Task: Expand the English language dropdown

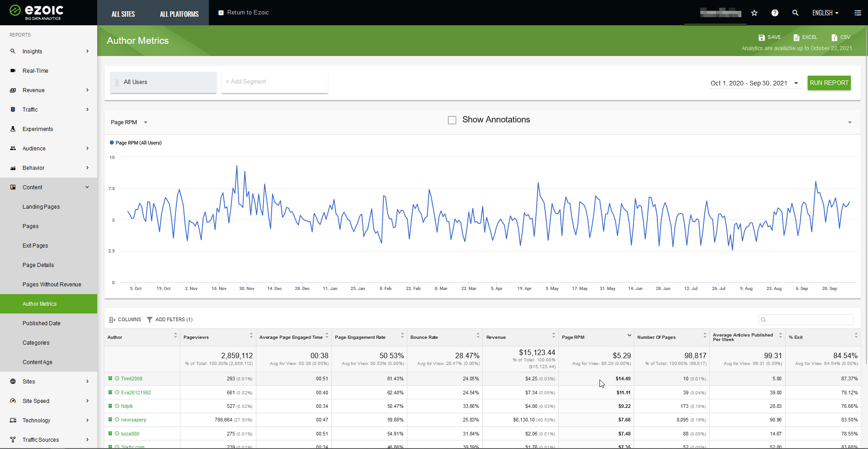Action: (x=825, y=13)
